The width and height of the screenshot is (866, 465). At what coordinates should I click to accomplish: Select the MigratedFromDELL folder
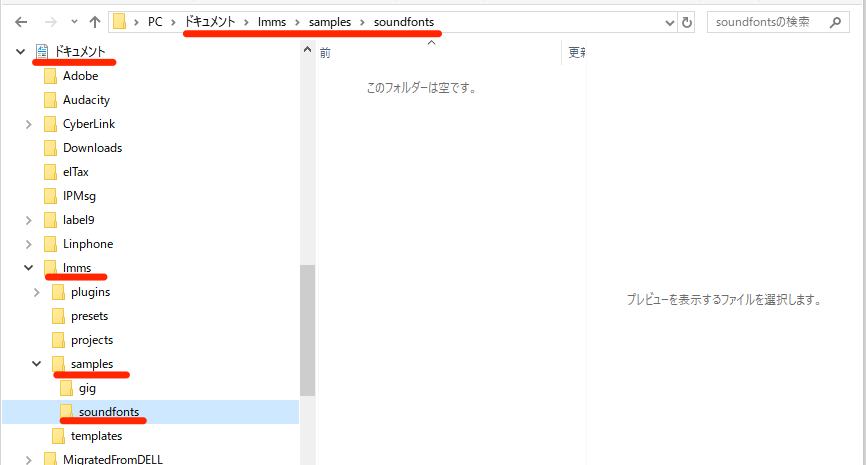[113, 459]
